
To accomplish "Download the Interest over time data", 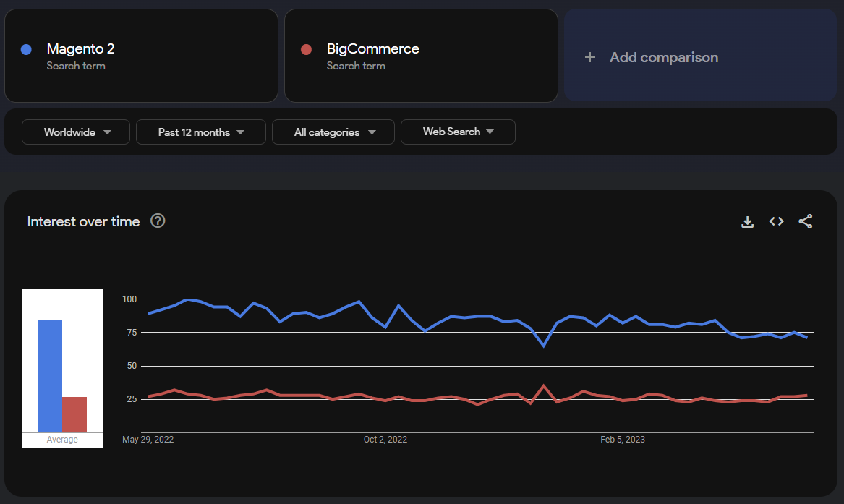I will point(747,221).
